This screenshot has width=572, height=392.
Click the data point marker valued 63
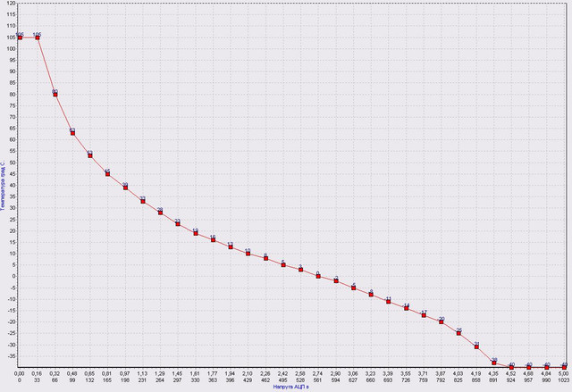(73, 133)
